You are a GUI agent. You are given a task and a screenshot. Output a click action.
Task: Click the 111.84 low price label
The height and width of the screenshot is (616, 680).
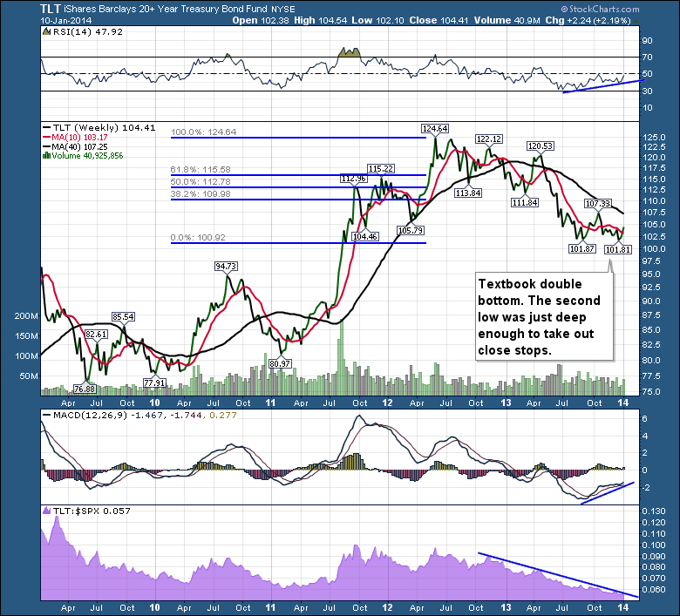click(525, 202)
